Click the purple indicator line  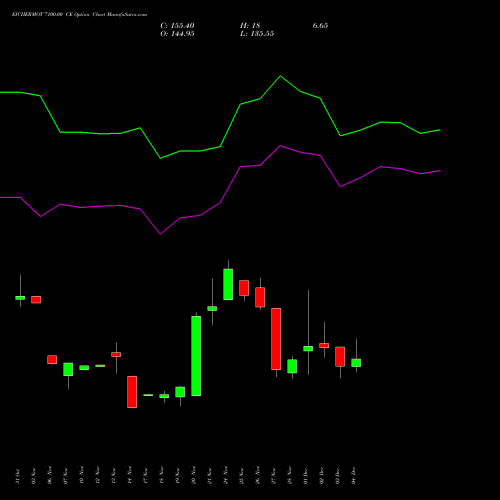[x=220, y=202]
